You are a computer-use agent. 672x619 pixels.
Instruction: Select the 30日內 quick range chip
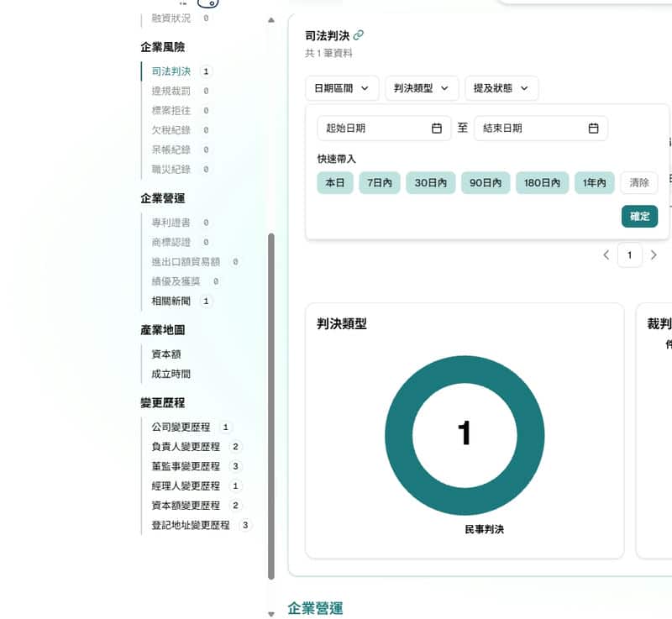429,183
